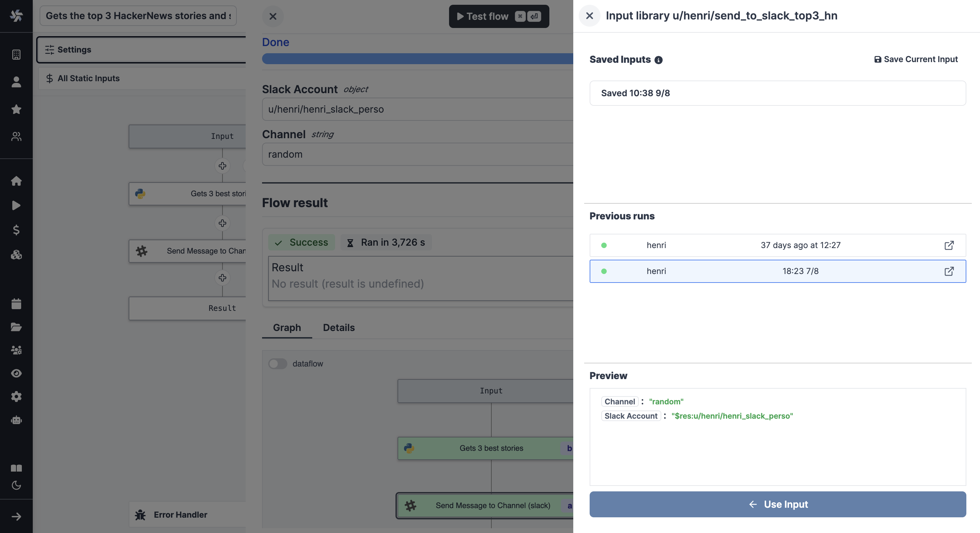980x533 pixels.
Task: Open Variables via the dollar sidebar icon
Action: coord(16,230)
